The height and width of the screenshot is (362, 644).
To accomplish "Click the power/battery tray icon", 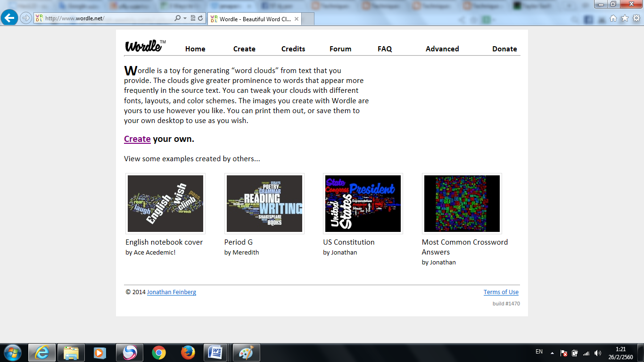I will click(x=575, y=353).
